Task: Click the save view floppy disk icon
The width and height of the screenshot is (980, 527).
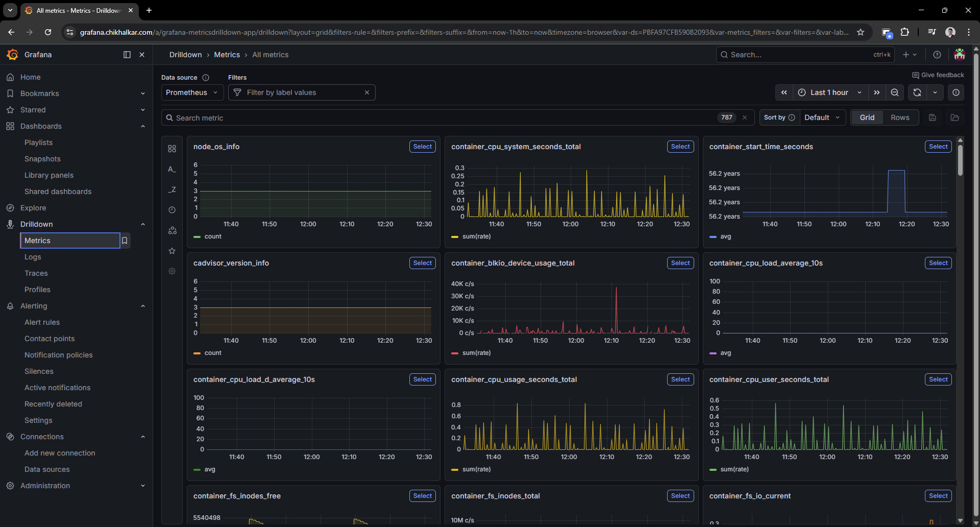Action: [x=933, y=117]
